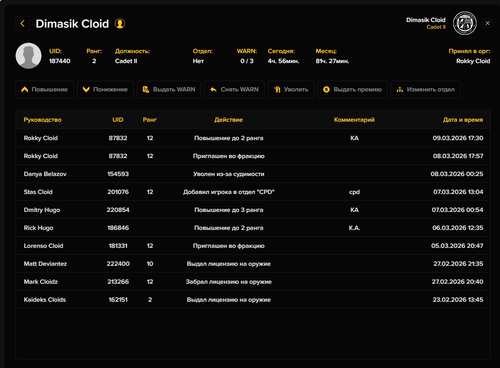Click UID 181331 in the table
The height and width of the screenshot is (368, 500).
coord(118,246)
